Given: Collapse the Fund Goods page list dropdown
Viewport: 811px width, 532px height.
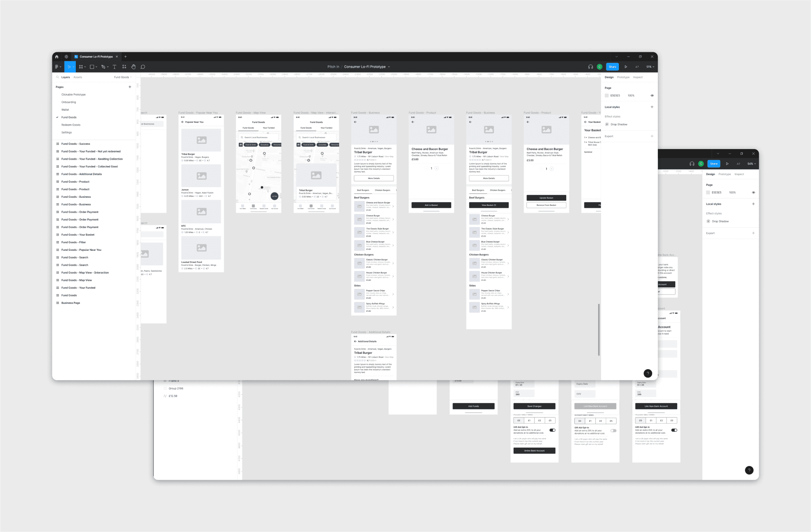Looking at the screenshot, I should click(x=123, y=77).
